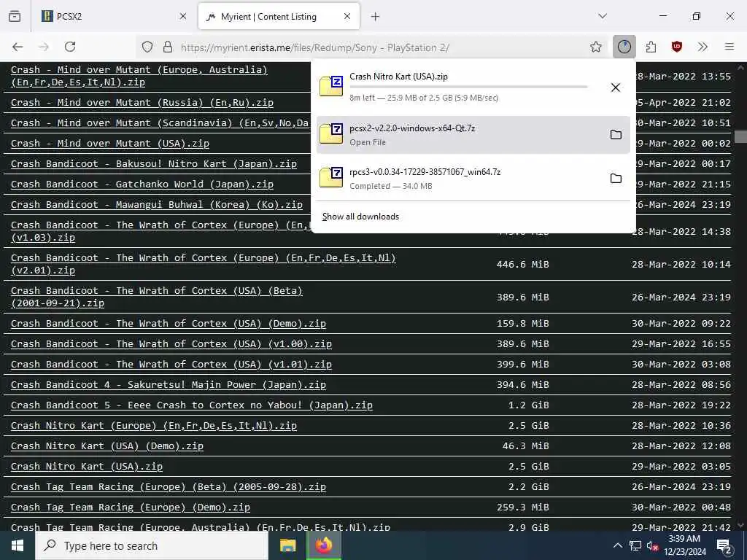Viewport: 747px width, 560px height.
Task: Open the Windows Start menu
Action: pos(18,545)
